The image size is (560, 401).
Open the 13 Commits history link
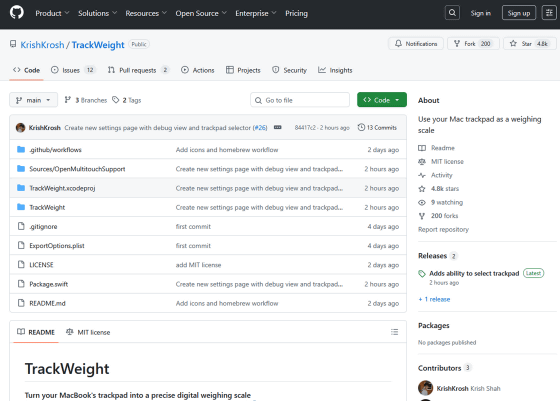pyautogui.click(x=377, y=127)
